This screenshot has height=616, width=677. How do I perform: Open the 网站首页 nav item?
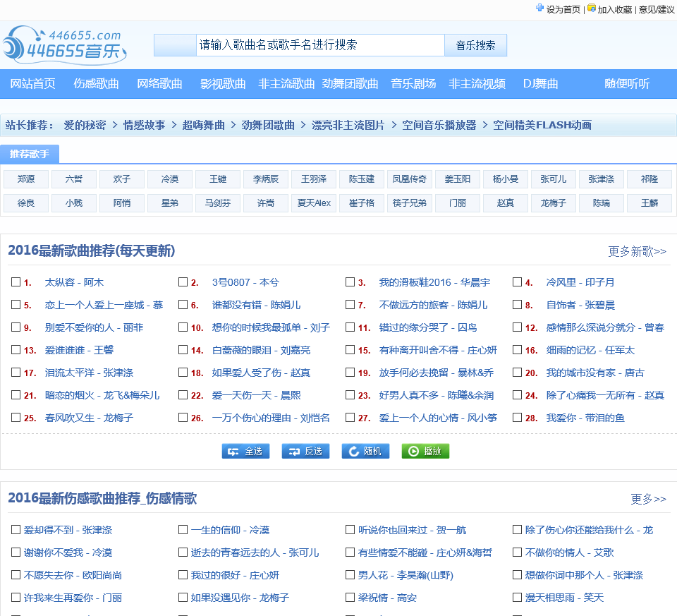coord(33,84)
